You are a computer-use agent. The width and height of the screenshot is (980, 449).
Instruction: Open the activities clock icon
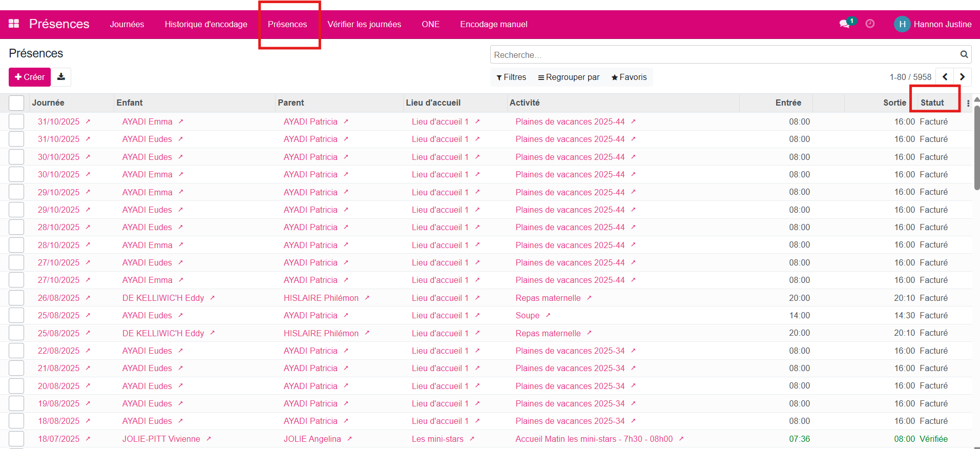(x=870, y=24)
